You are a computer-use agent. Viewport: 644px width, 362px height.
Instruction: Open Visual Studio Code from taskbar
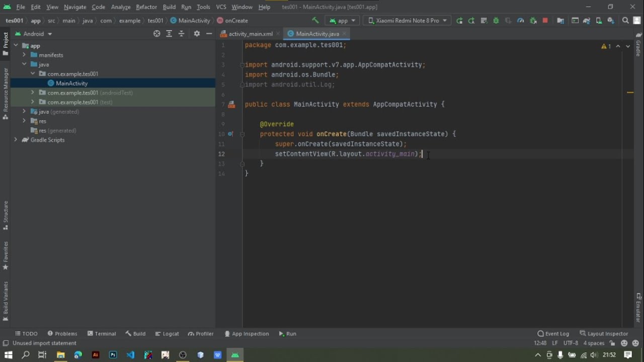click(x=130, y=355)
